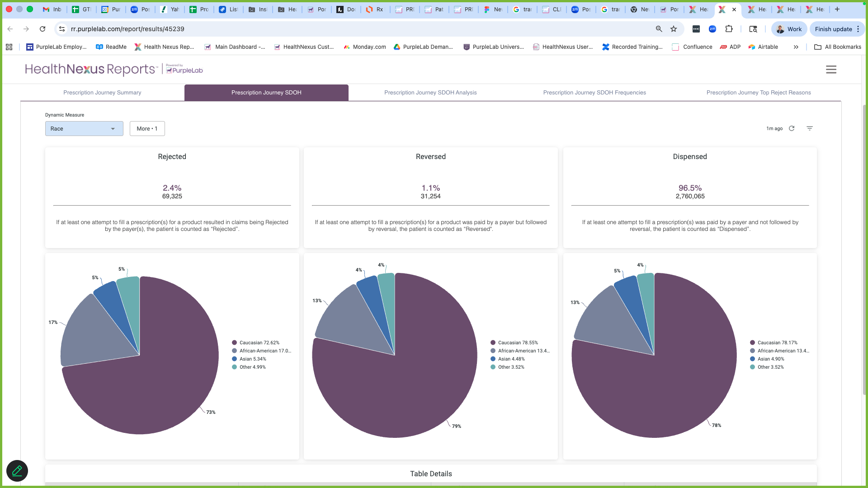Open the ReadMe bookmark link
The width and height of the screenshot is (868, 488).
coord(111,47)
